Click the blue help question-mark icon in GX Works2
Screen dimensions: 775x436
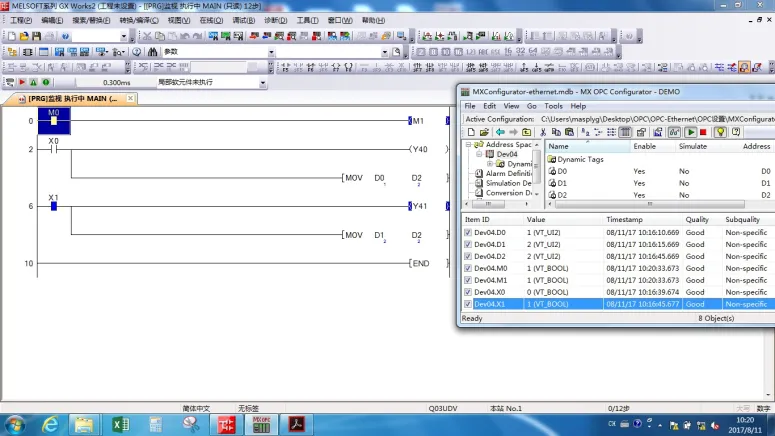tap(65, 36)
